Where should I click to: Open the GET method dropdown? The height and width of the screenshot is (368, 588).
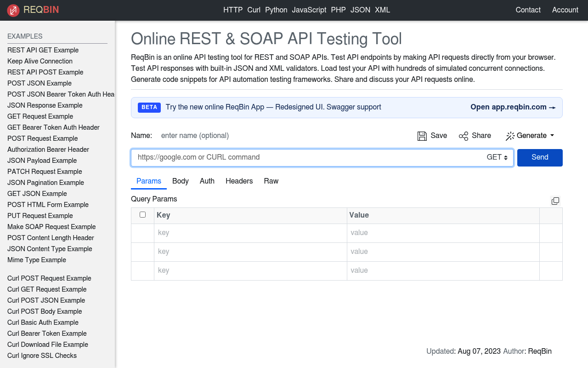(497, 157)
